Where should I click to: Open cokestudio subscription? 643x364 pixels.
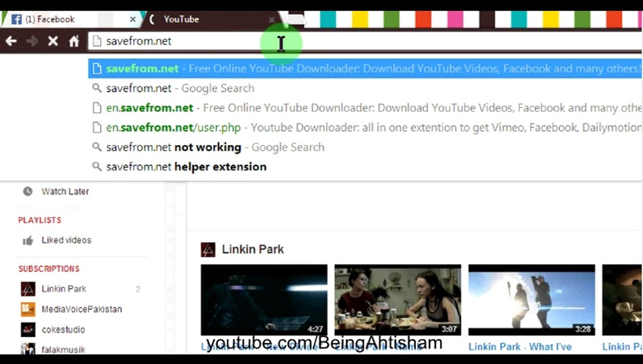click(x=63, y=329)
